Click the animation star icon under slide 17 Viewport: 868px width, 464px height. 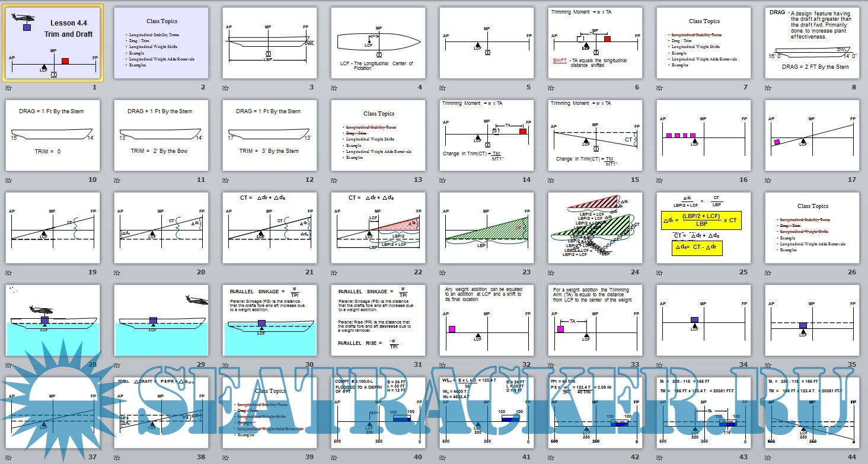[x=768, y=180]
